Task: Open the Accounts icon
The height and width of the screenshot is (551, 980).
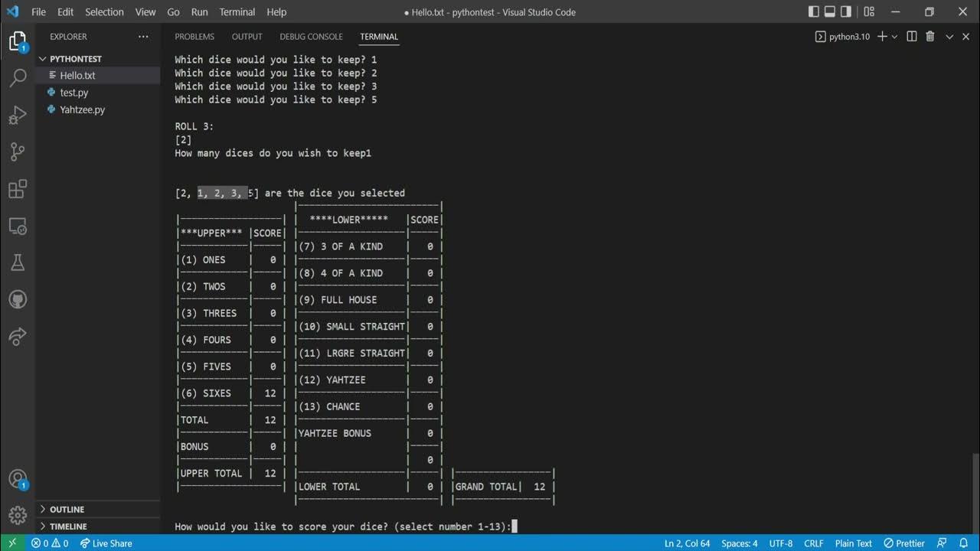Action: pos(18,480)
